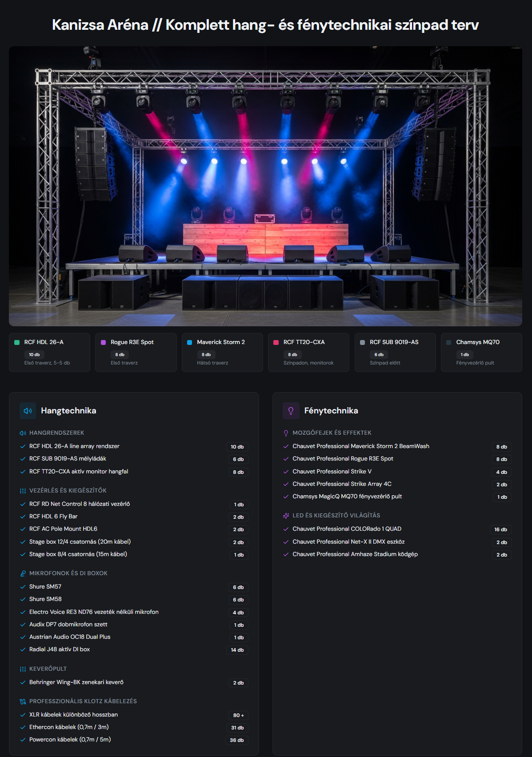The height and width of the screenshot is (757, 532).
Task: Select the Chamsys MQ70 legend card title
Action: [478, 342]
